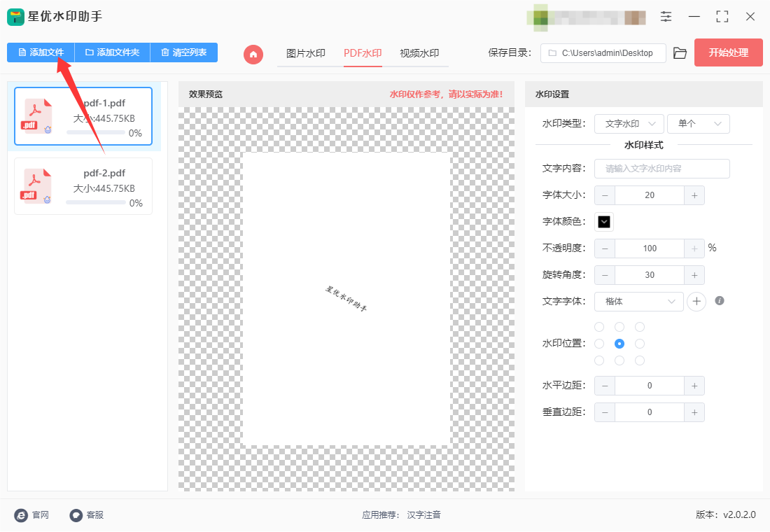Screen dimensions: 770x532
Task: Decrease vertical margin with minus button
Action: coord(605,412)
